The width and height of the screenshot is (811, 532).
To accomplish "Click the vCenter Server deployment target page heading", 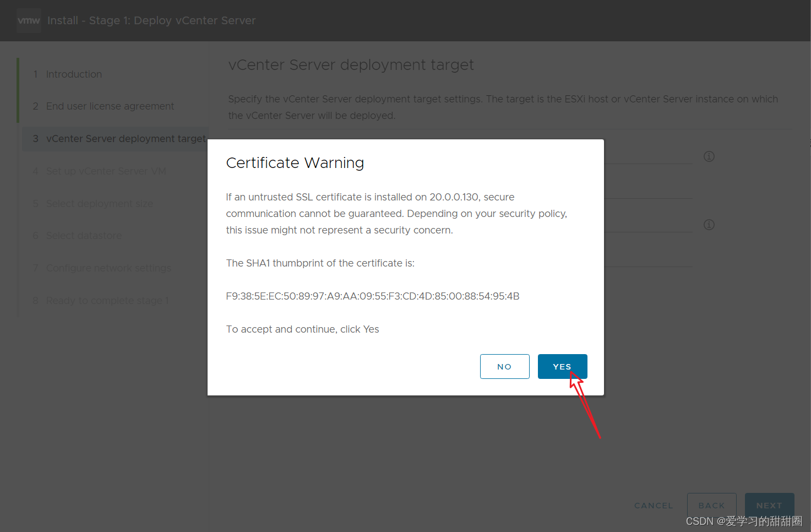I will pos(351,65).
